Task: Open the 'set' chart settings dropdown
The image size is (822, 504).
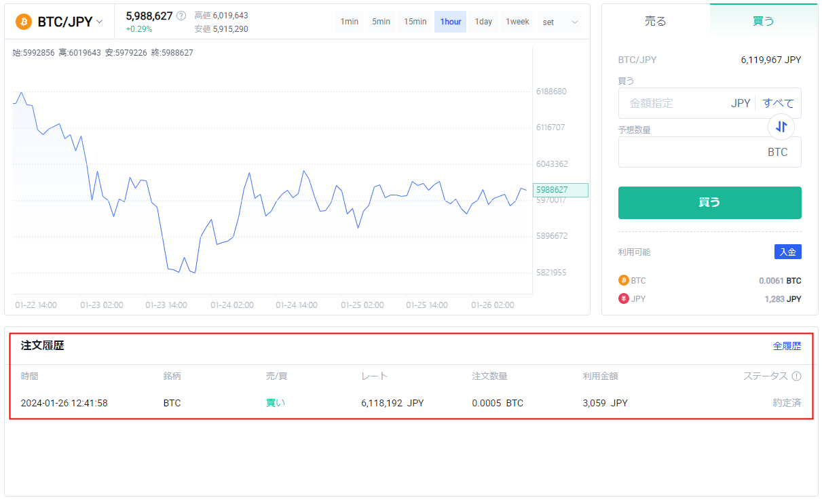Action: [x=560, y=22]
